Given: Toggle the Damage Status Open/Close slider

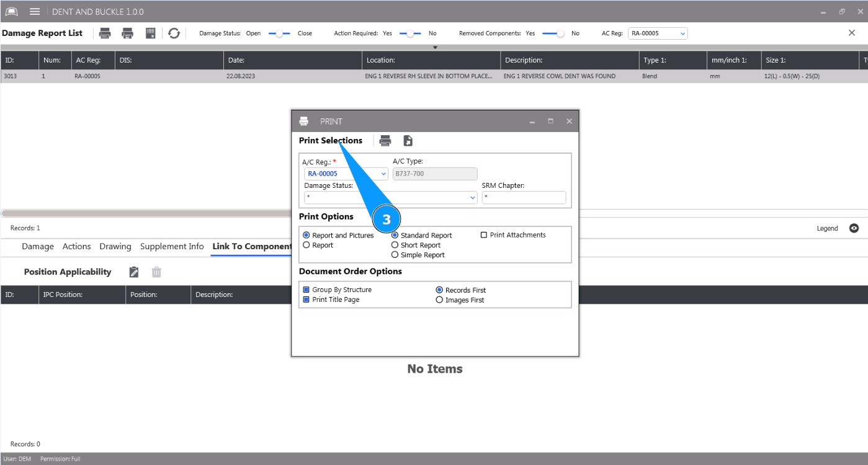Looking at the screenshot, I should pyautogui.click(x=279, y=33).
